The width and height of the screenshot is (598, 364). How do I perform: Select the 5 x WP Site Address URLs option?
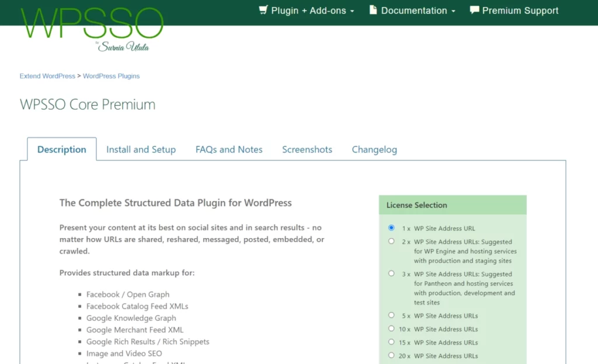391,315
